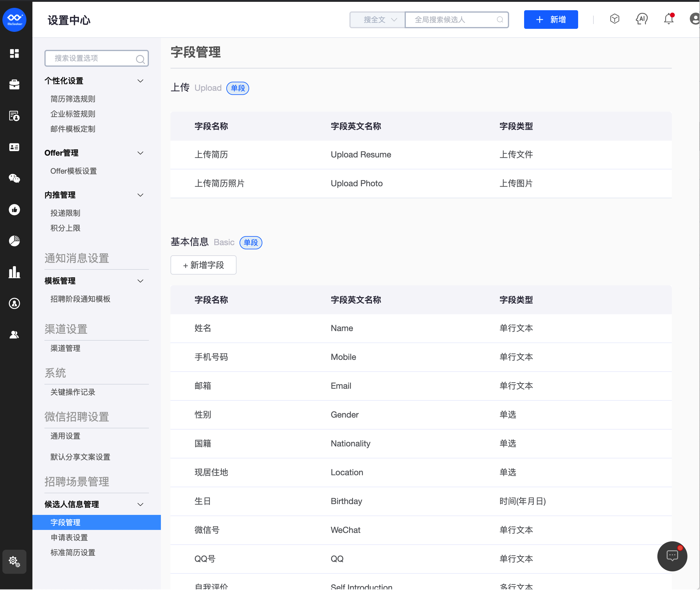Viewport: 700px width, 590px height.
Task: Open the circled person icon in sidebar
Action: (x=14, y=303)
